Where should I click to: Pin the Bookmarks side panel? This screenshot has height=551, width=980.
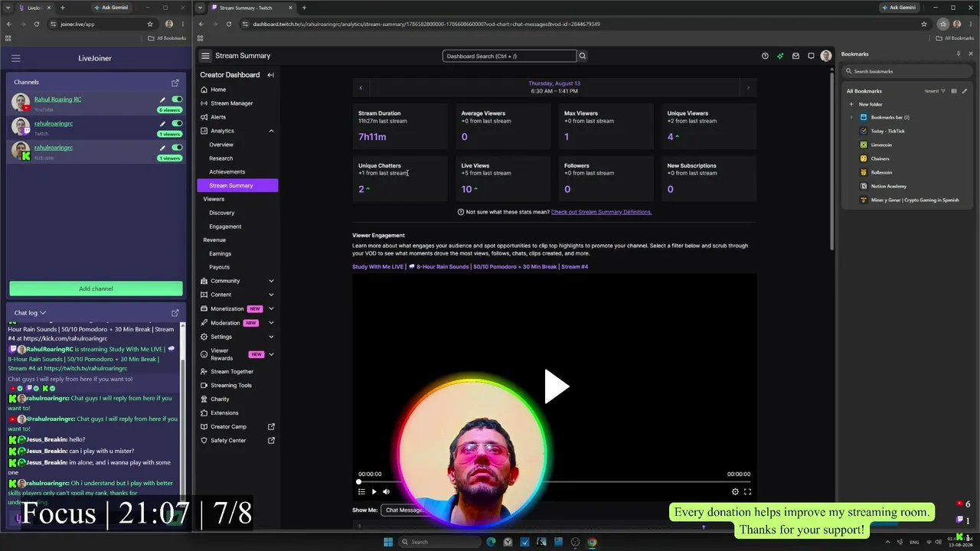coord(958,54)
